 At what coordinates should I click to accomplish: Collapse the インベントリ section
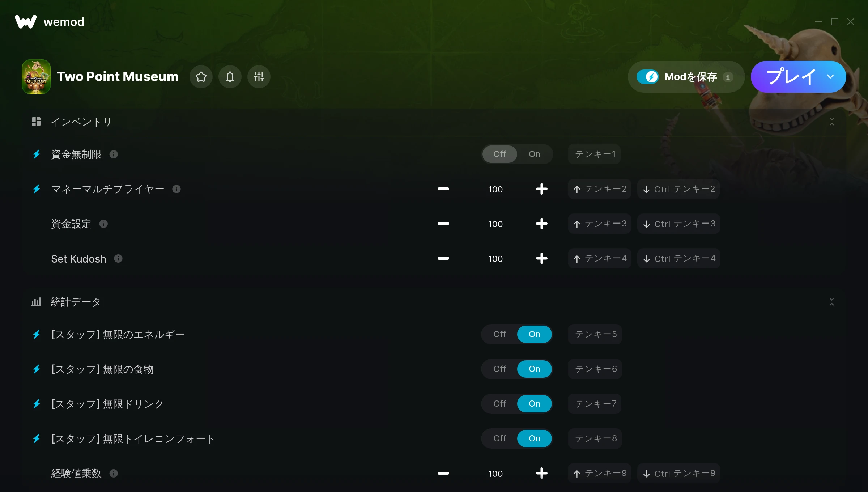pyautogui.click(x=832, y=122)
